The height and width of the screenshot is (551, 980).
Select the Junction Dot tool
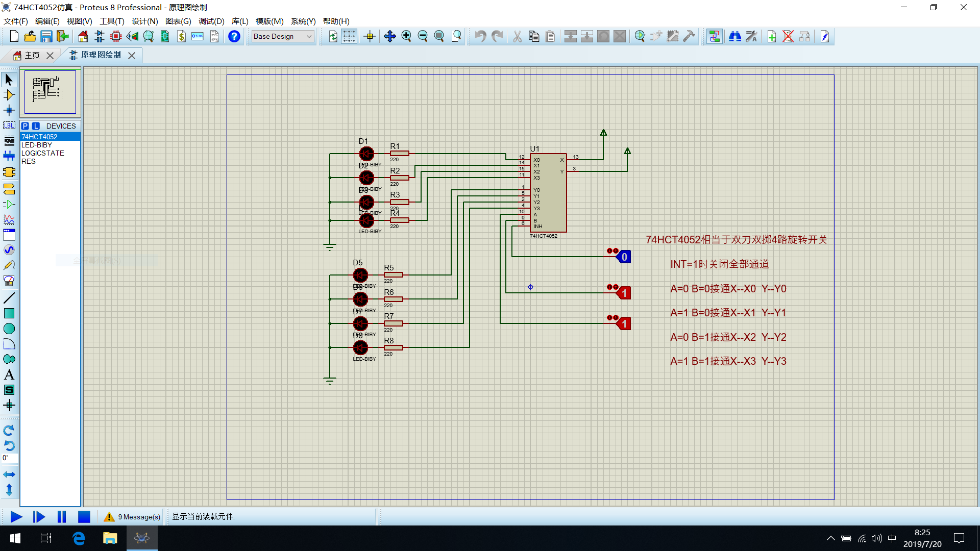coord(9,110)
